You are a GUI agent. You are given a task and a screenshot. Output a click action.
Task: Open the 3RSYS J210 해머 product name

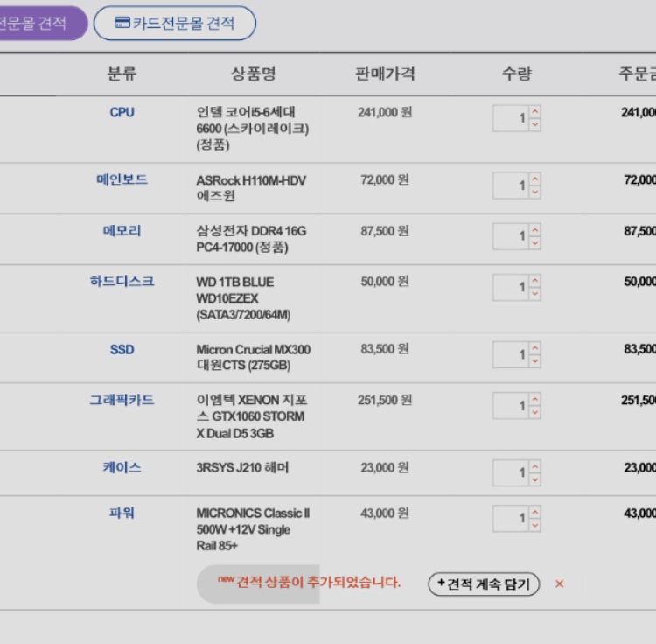pos(242,468)
